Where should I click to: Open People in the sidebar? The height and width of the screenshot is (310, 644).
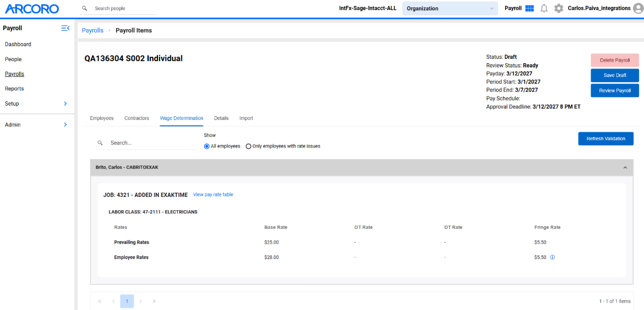[x=13, y=59]
